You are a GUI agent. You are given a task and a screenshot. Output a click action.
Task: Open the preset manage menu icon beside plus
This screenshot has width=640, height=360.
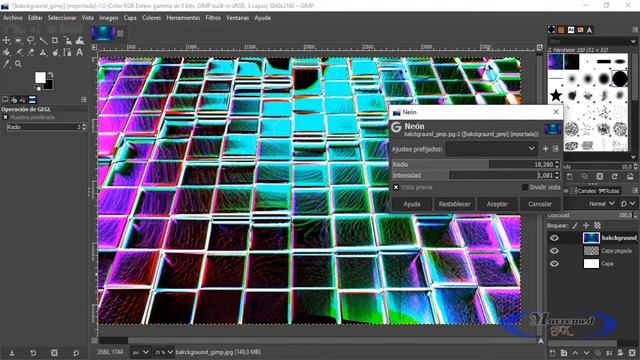point(556,149)
